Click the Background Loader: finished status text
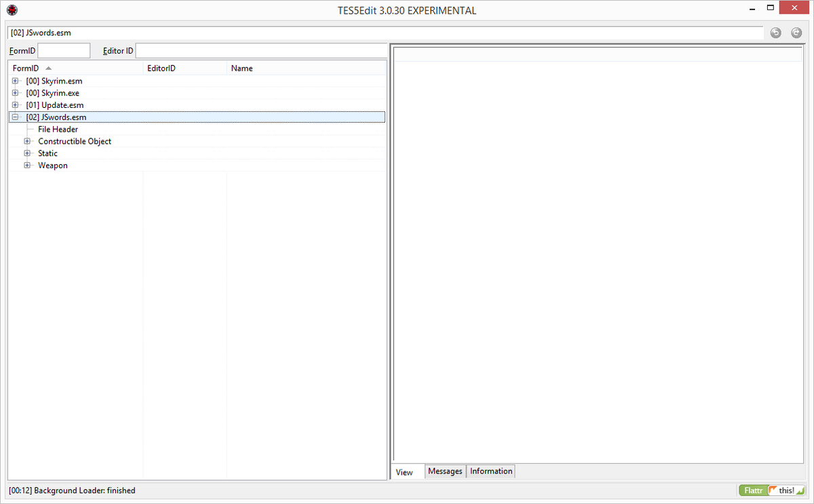 (72, 490)
